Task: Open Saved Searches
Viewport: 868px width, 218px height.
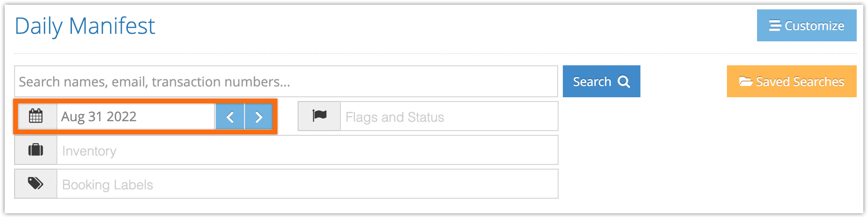Action: point(792,81)
